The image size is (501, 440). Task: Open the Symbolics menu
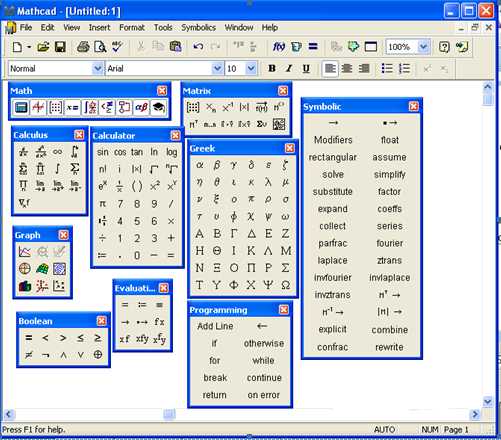198,27
